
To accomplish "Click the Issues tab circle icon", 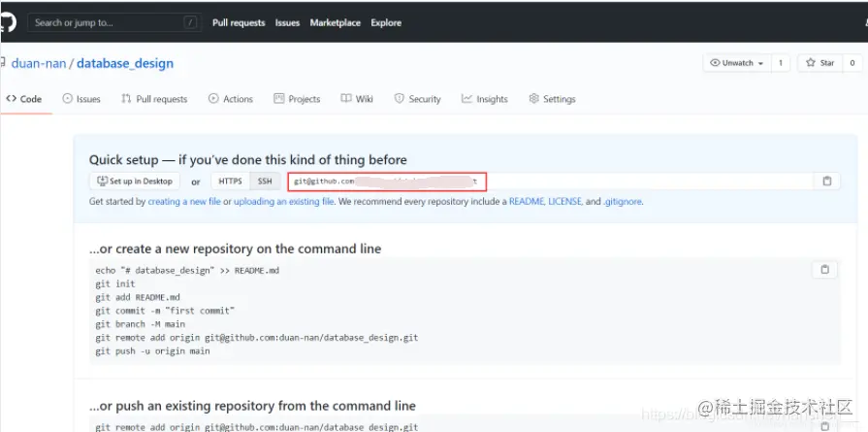I will 68,99.
